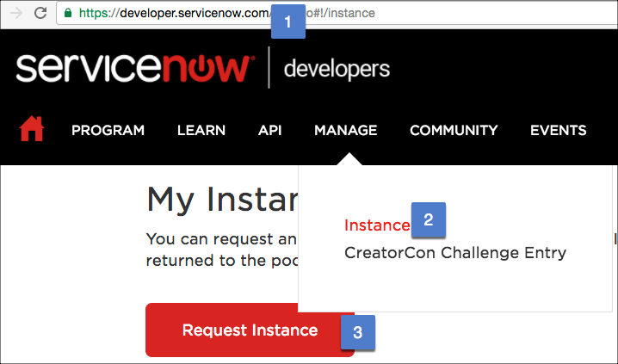The width and height of the screenshot is (618, 364).
Task: Select Instance from the Manage dropdown
Action: point(377,225)
